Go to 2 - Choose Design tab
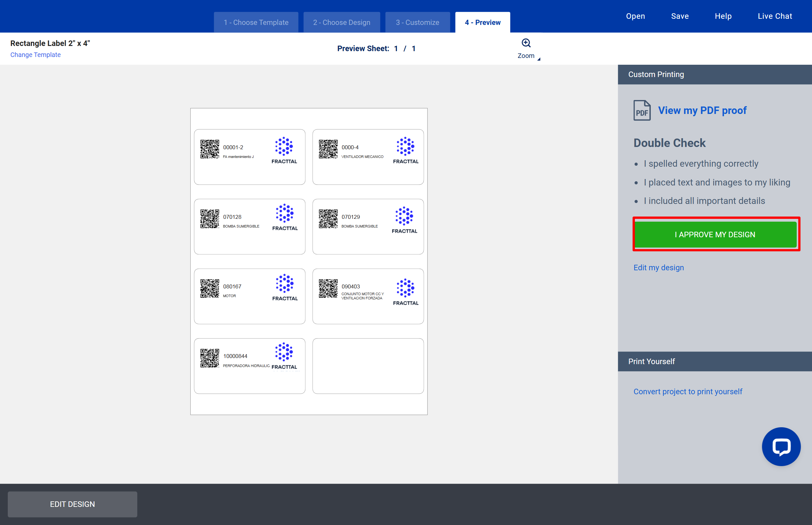The width and height of the screenshot is (812, 525). click(341, 23)
